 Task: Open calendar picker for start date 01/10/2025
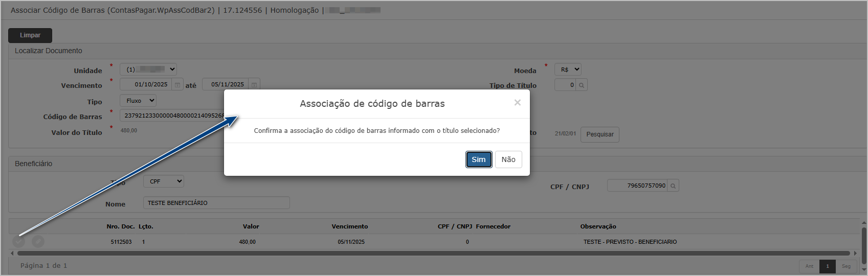point(177,84)
